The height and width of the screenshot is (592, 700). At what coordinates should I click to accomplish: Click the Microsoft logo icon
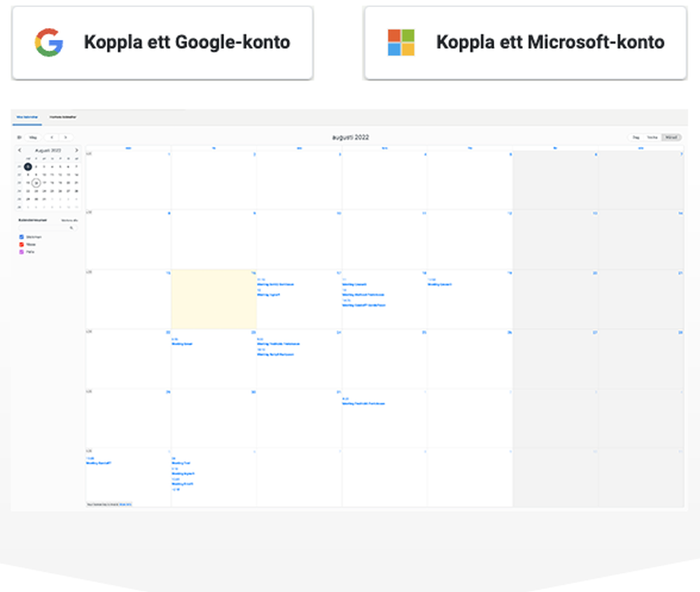[401, 43]
